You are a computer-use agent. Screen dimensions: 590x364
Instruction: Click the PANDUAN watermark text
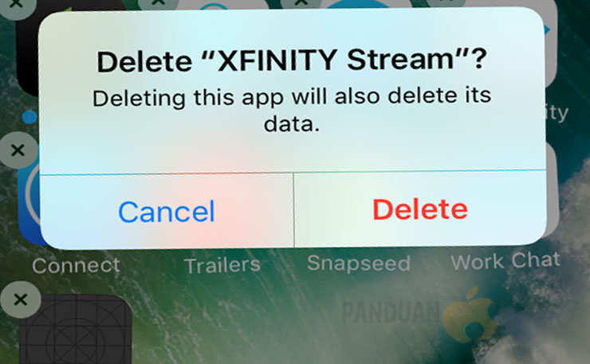pyautogui.click(x=390, y=312)
